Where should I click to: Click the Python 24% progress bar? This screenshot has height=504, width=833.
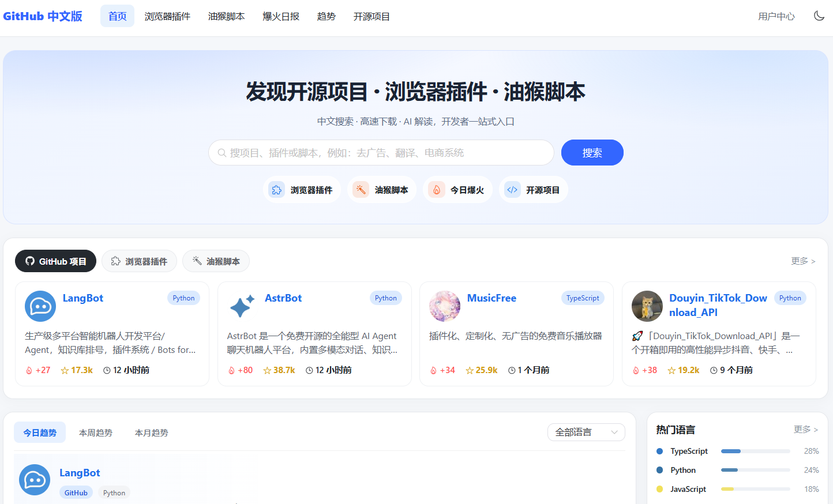coord(756,470)
